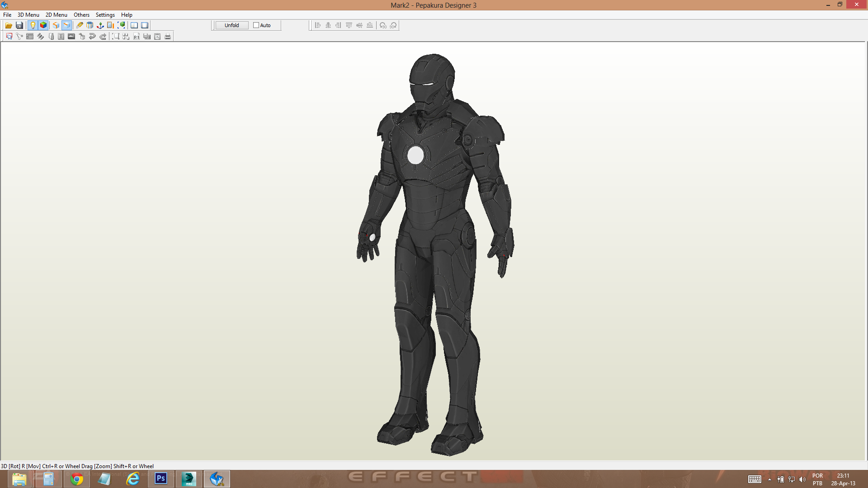
Task: Select the striped edge color tool
Action: pos(40,37)
